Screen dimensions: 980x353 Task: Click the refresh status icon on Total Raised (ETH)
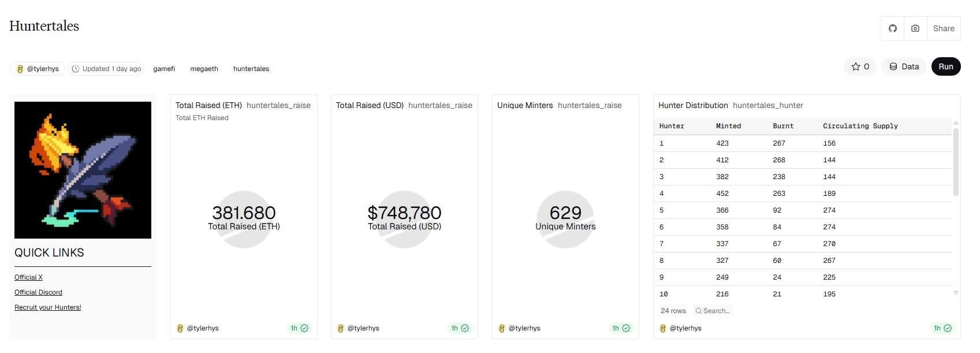tap(304, 328)
